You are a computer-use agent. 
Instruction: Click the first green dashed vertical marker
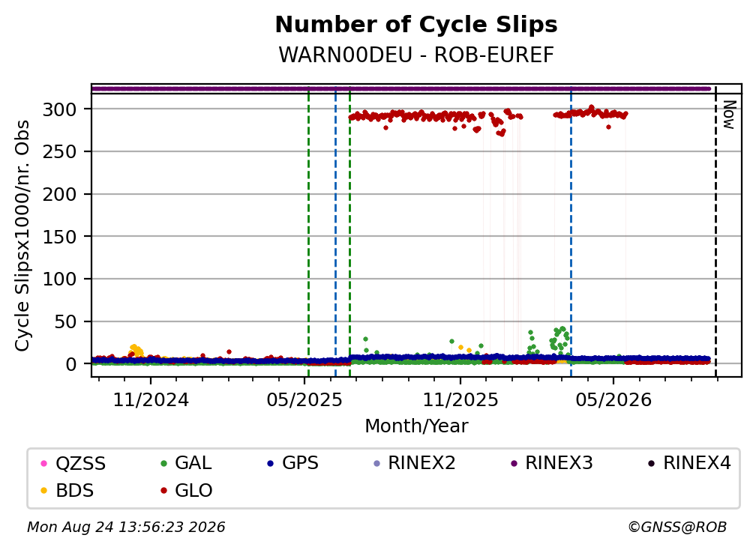(x=308, y=232)
